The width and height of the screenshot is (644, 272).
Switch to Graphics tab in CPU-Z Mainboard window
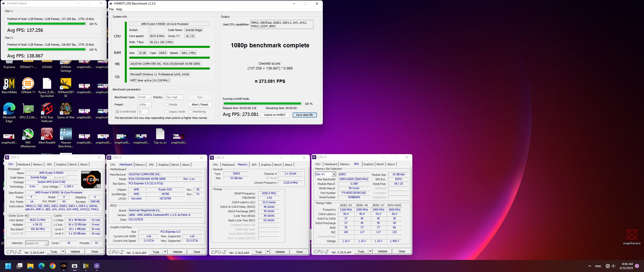(x=163, y=165)
